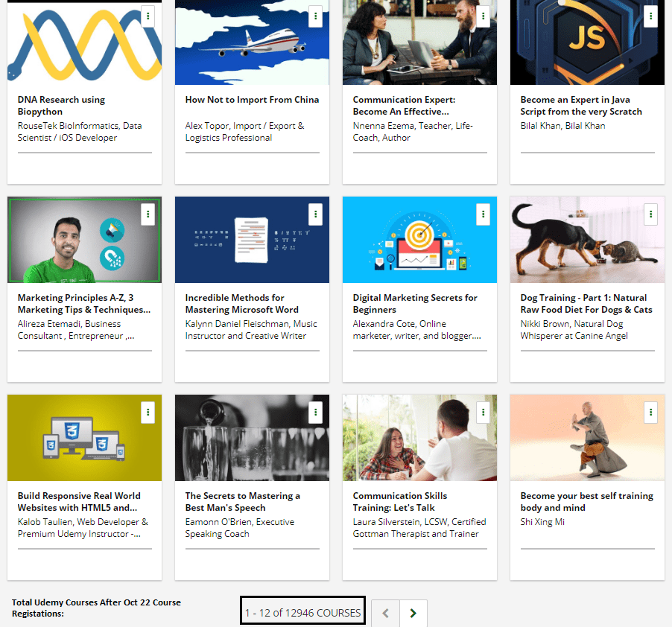Open more options on Java Script course card
The height and width of the screenshot is (627, 672).
(x=651, y=16)
